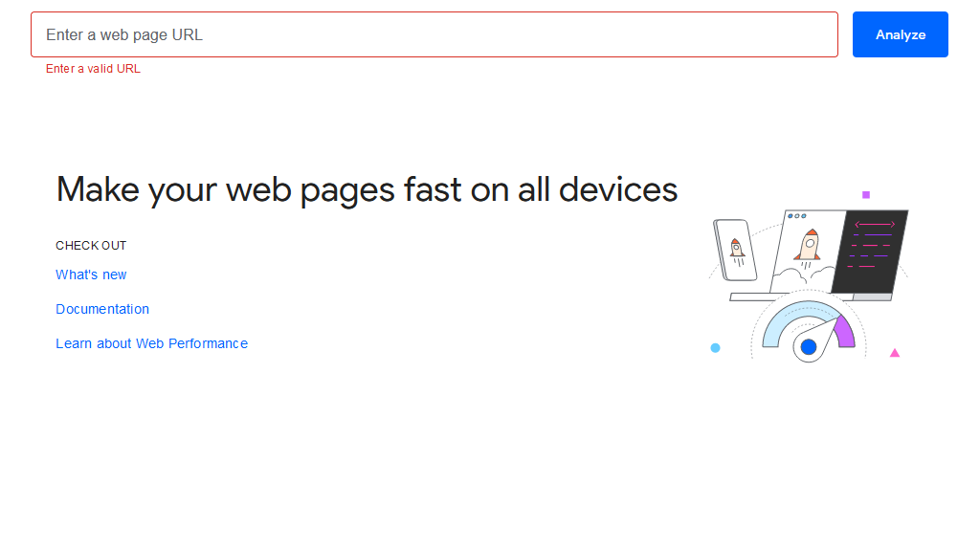The image size is (980, 549).
Task: Click the pink double-arrow line in the code panel
Action: pyautogui.click(x=875, y=224)
